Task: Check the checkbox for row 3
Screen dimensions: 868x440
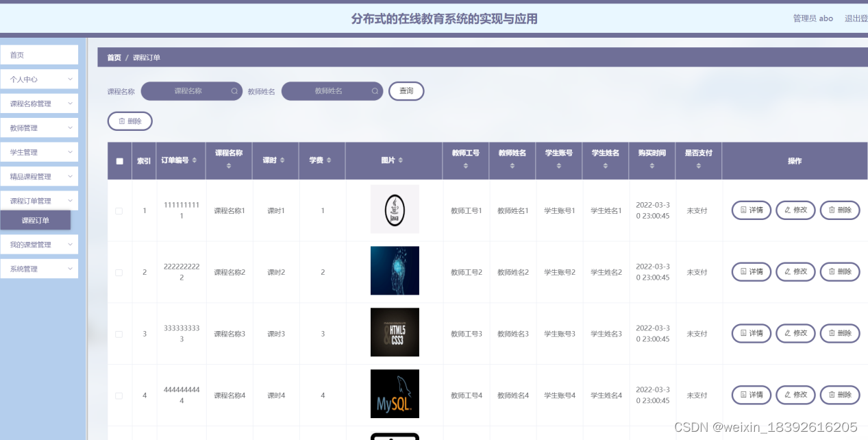Action: point(119,334)
